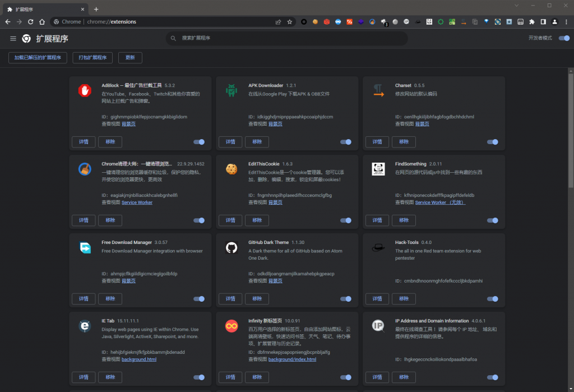Click the EditThisCookie cookie icon in toolbar
The width and height of the screenshot is (574, 392).
click(315, 22)
